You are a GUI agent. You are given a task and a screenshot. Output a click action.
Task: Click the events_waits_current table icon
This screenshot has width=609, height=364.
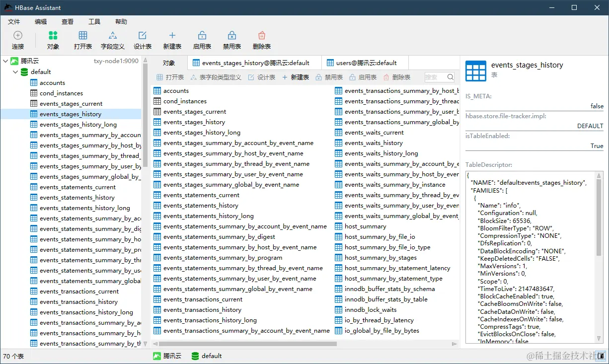[x=339, y=133]
